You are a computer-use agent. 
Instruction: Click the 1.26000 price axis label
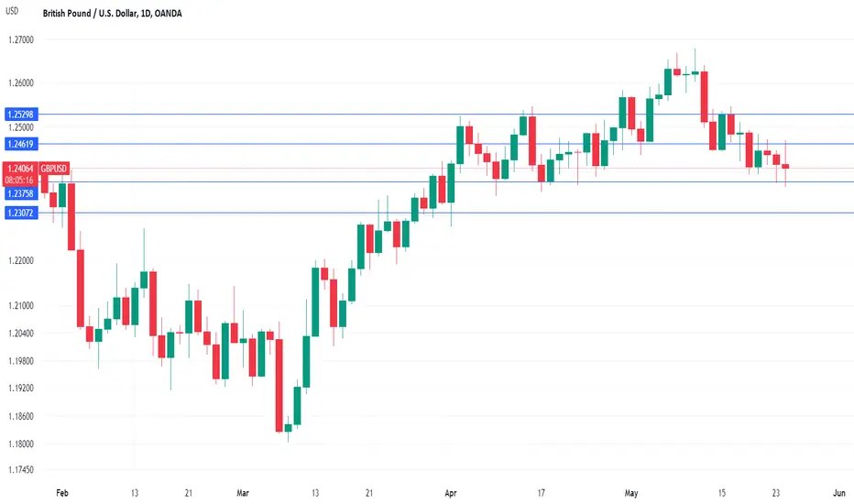click(21, 83)
